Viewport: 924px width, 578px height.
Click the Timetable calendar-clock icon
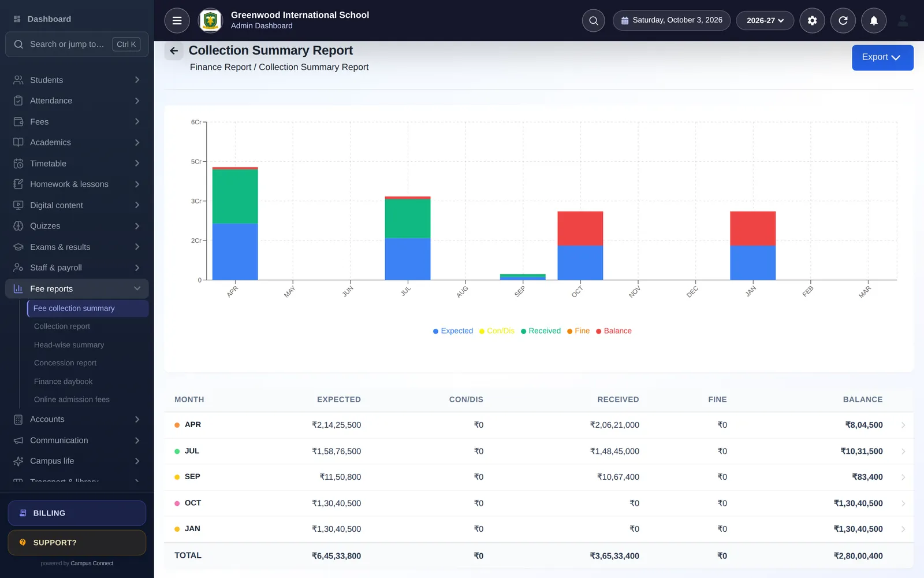point(18,164)
